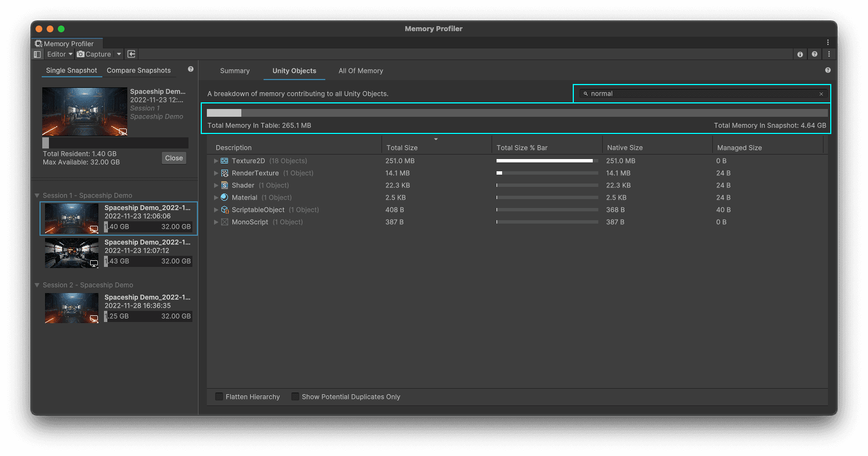
Task: Click the Shader type icon
Action: (225, 185)
